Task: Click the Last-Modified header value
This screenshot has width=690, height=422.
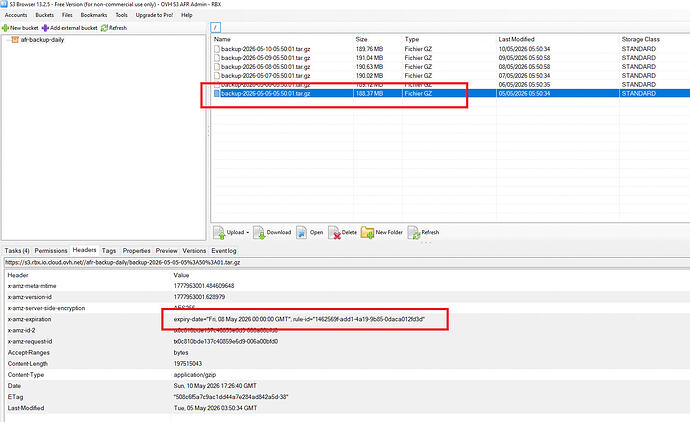Action: (215, 408)
